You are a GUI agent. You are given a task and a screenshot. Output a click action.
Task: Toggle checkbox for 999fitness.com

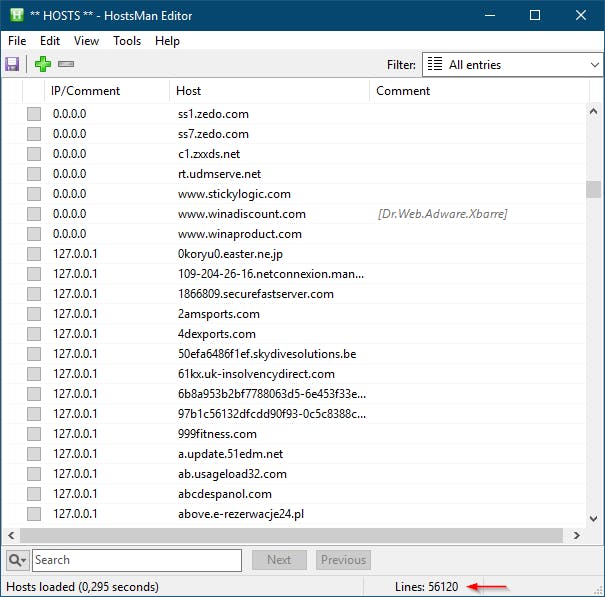point(34,433)
